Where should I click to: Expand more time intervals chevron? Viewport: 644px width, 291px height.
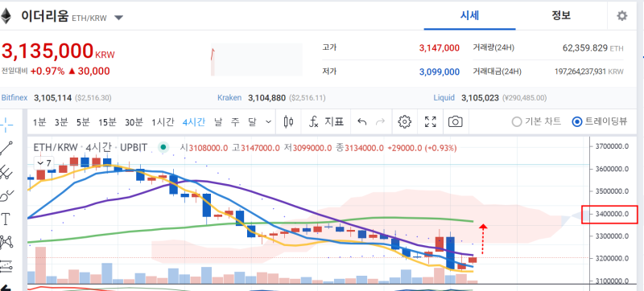click(269, 121)
